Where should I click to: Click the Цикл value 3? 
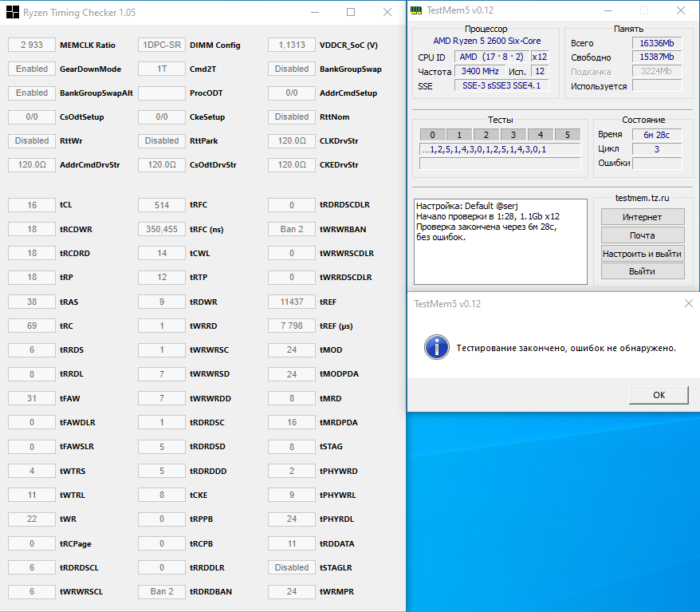click(x=657, y=148)
